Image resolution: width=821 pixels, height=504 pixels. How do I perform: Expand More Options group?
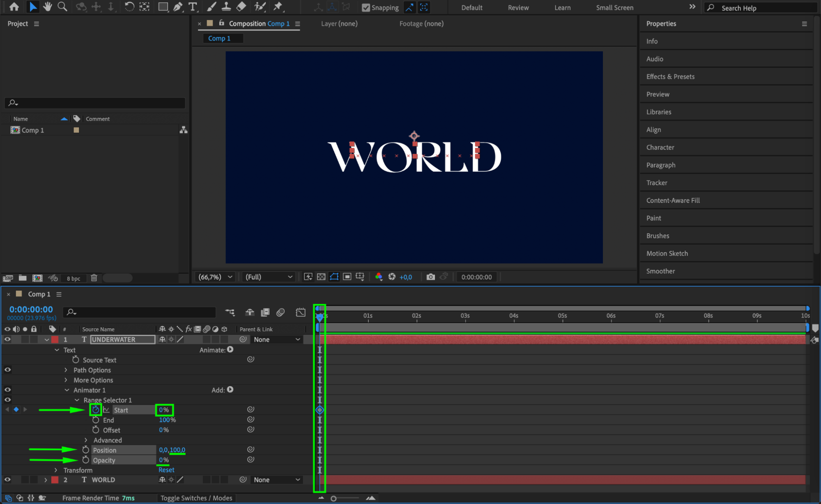pos(66,380)
